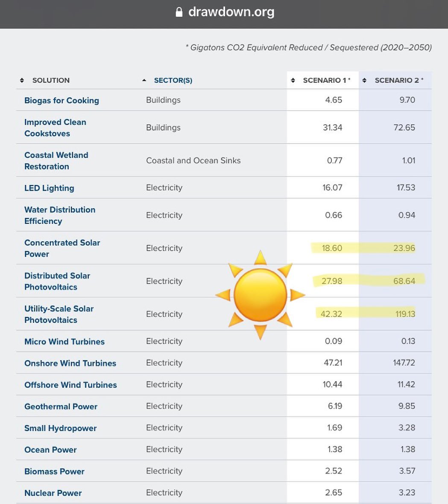Open Onshore Wind Turbines link
This screenshot has height=504, width=448.
click(x=70, y=363)
